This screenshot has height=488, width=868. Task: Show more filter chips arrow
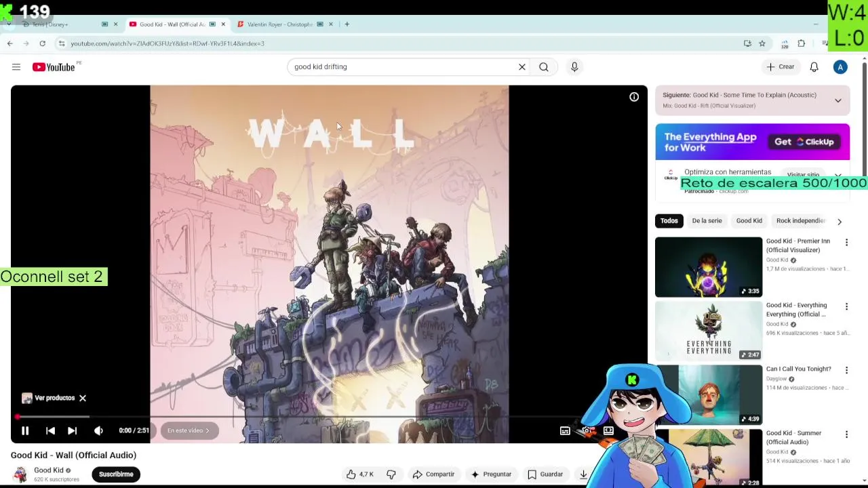pyautogui.click(x=840, y=222)
